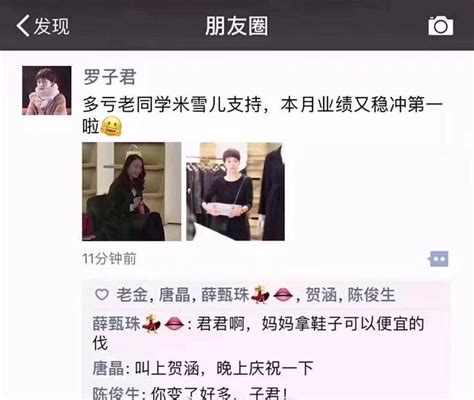474x400 pixels.
Task: Open 老金's profile from the likes list
Action: [132, 295]
